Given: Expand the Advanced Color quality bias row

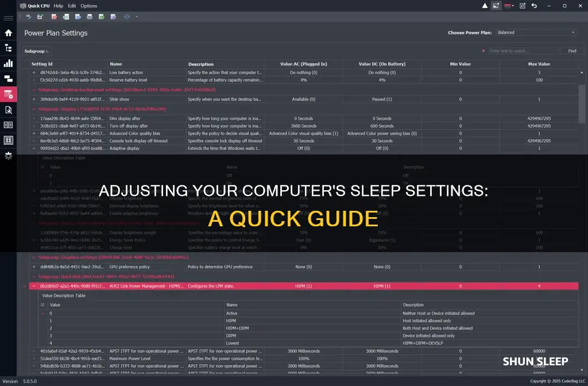Looking at the screenshot, I should point(34,133).
